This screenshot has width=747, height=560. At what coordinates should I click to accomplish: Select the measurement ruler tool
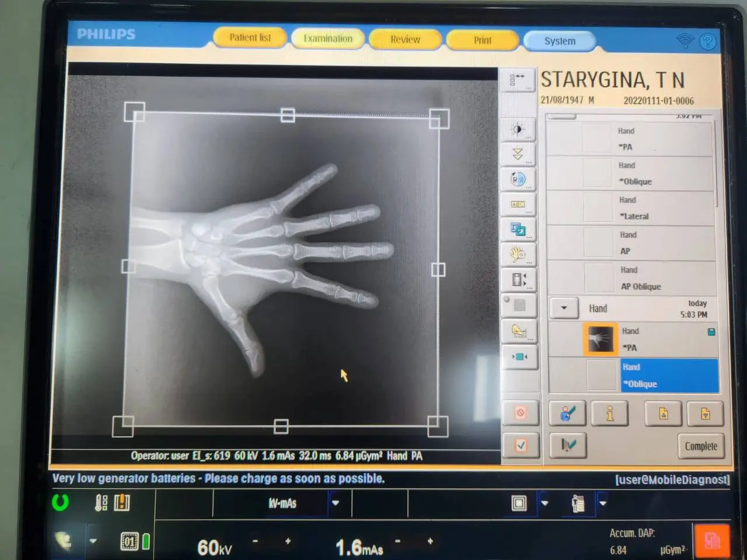coord(519,331)
